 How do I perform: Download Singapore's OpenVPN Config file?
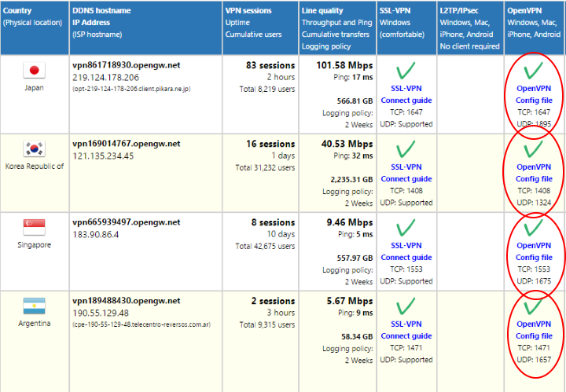[x=534, y=258]
